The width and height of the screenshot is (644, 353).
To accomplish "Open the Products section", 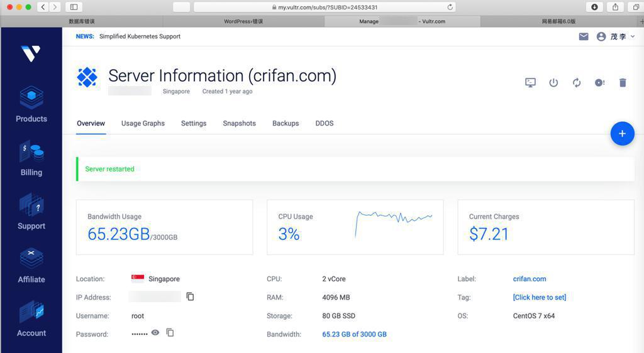I will (x=31, y=104).
